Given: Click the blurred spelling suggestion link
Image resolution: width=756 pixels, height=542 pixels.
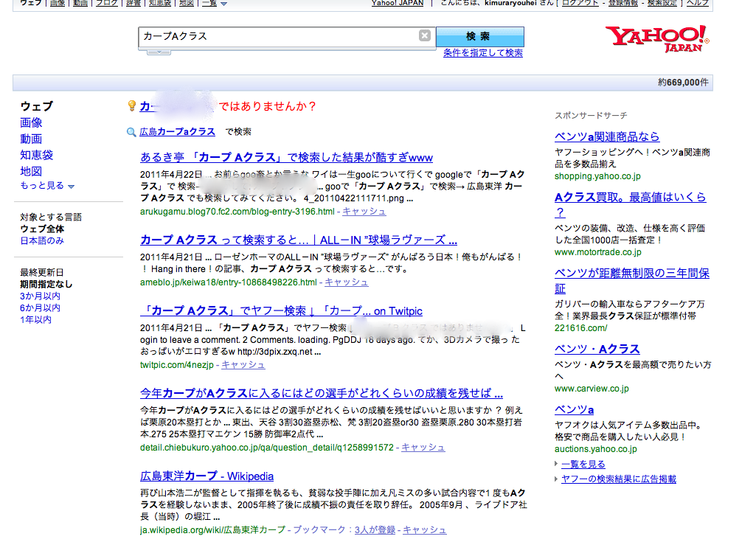Looking at the screenshot, I should [x=176, y=106].
